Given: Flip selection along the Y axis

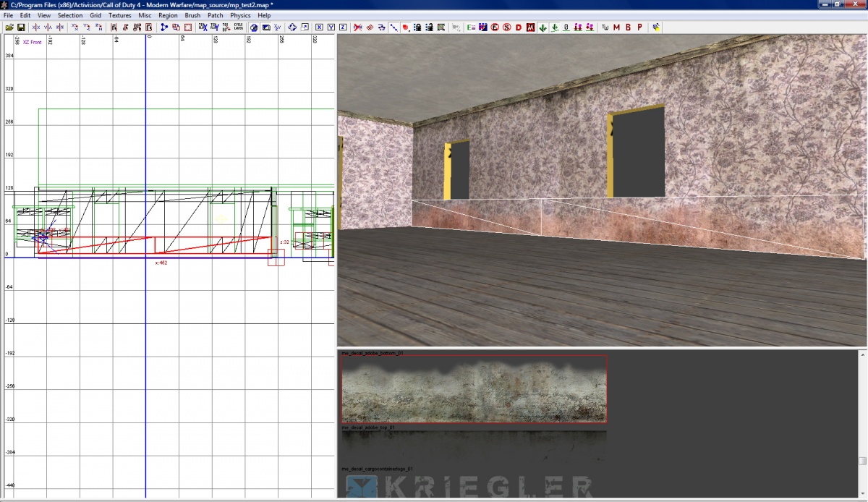Looking at the screenshot, I should [x=46, y=27].
